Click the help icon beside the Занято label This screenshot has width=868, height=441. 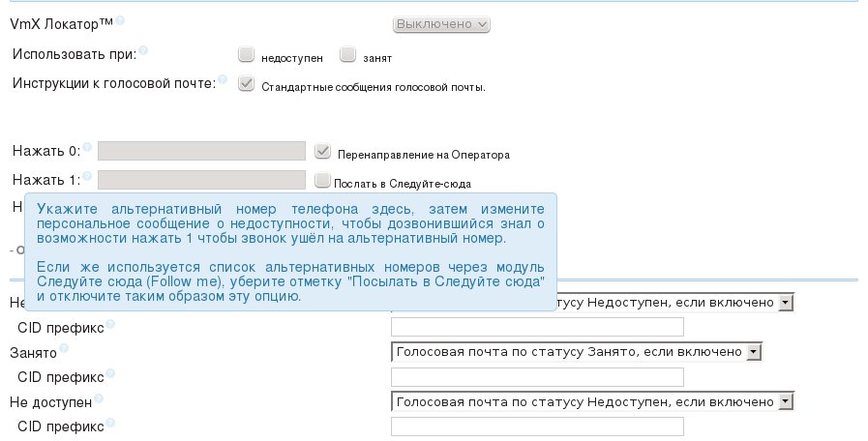point(65,348)
